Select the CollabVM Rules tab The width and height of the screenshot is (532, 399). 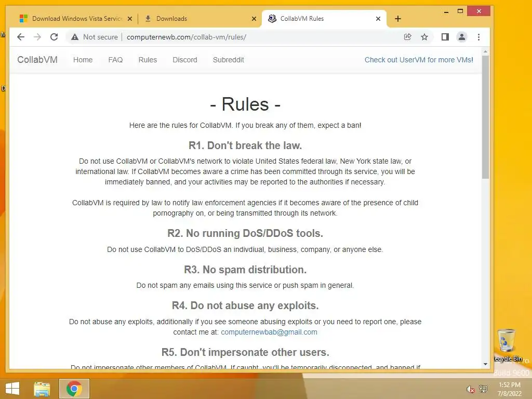[x=324, y=19]
